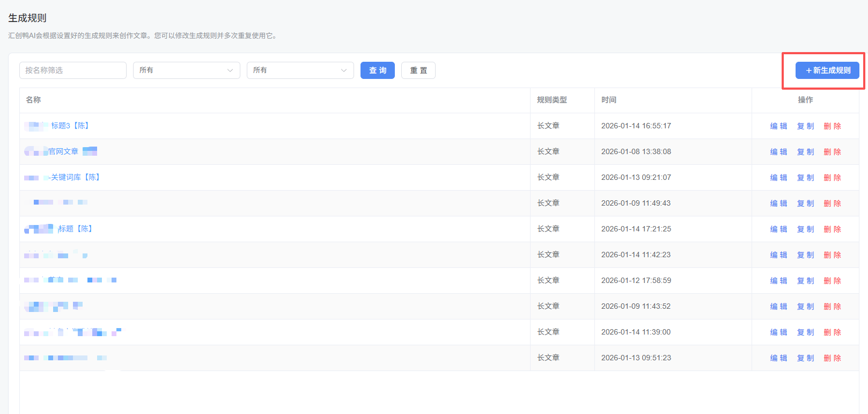Viewport: 868px width, 414px height.
Task: Open the 标题【陈】 rule link
Action: (75, 229)
